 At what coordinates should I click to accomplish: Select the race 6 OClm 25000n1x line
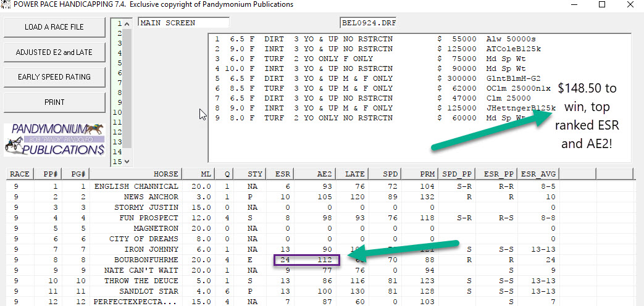coord(384,88)
